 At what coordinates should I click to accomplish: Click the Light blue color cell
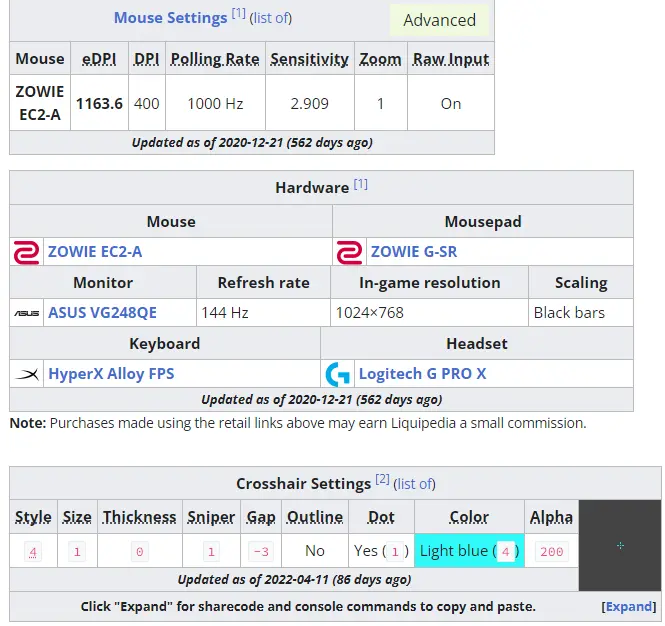[469, 551]
